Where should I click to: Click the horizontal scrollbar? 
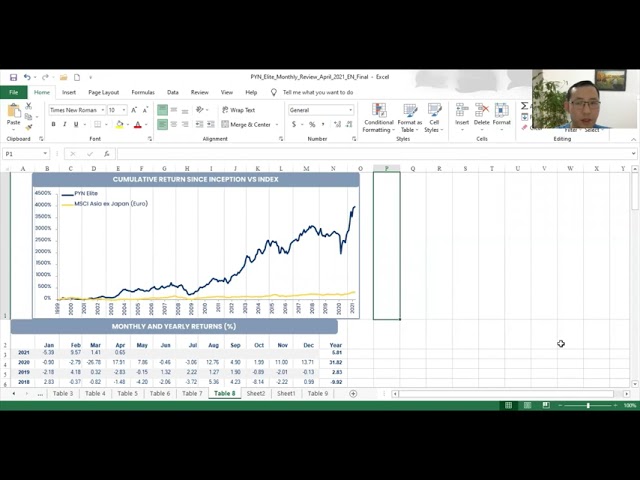[507, 393]
